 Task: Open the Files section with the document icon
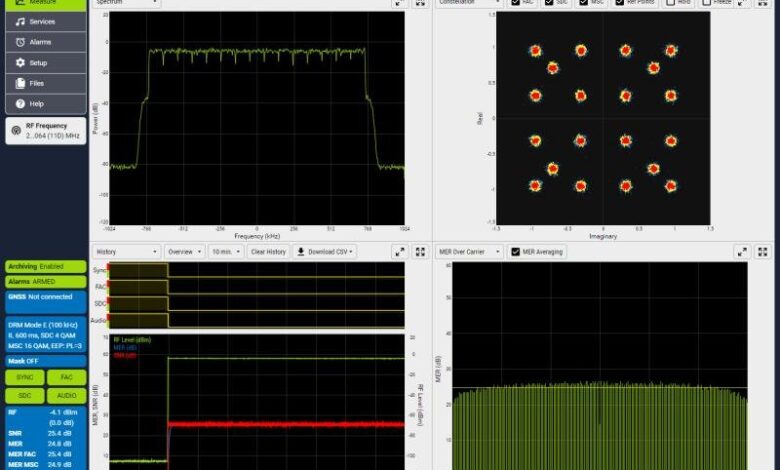(45, 83)
